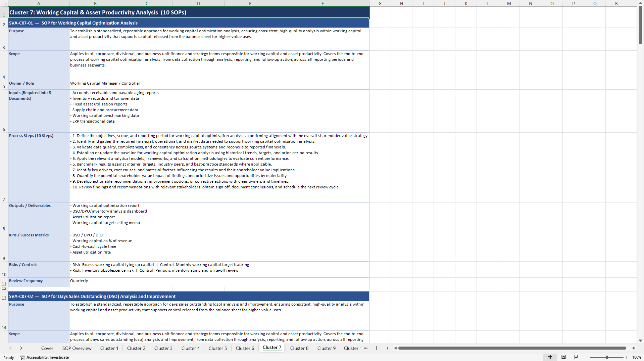Screen dimensions: 644x361
Task: Click the Risks / Controls label cell
Action: tap(39, 269)
